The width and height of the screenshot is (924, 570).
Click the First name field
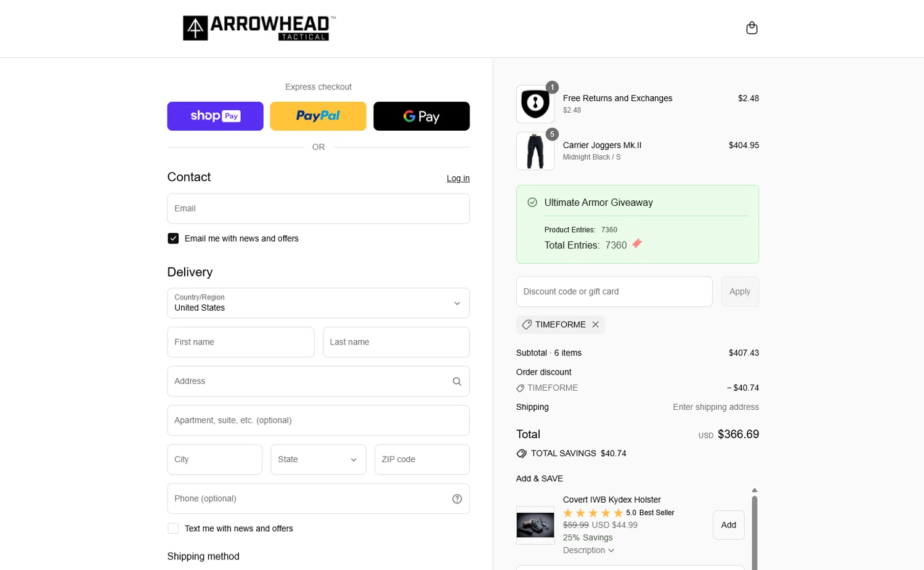pyautogui.click(x=240, y=342)
